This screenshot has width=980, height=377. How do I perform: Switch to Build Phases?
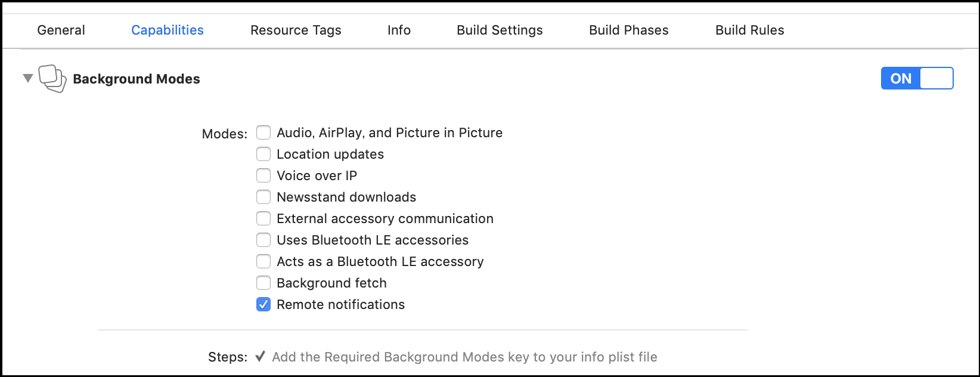(x=628, y=30)
